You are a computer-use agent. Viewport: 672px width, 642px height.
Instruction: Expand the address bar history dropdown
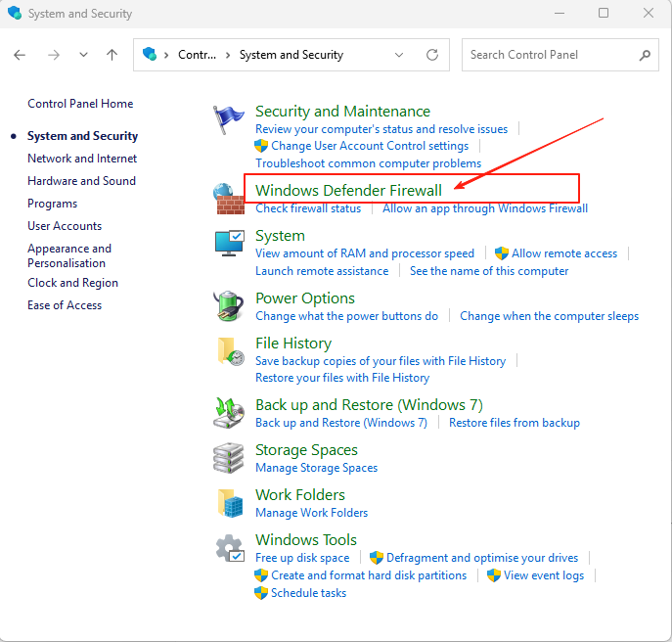[x=399, y=55]
